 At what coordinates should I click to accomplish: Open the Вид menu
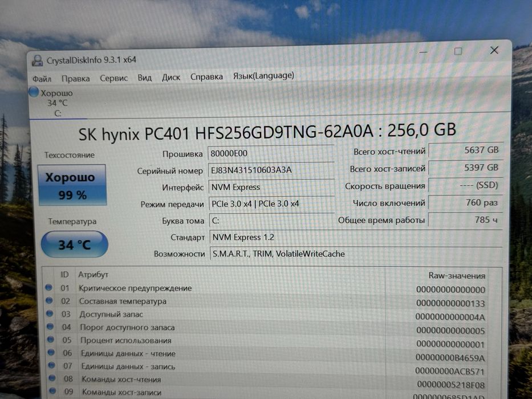pyautogui.click(x=144, y=78)
